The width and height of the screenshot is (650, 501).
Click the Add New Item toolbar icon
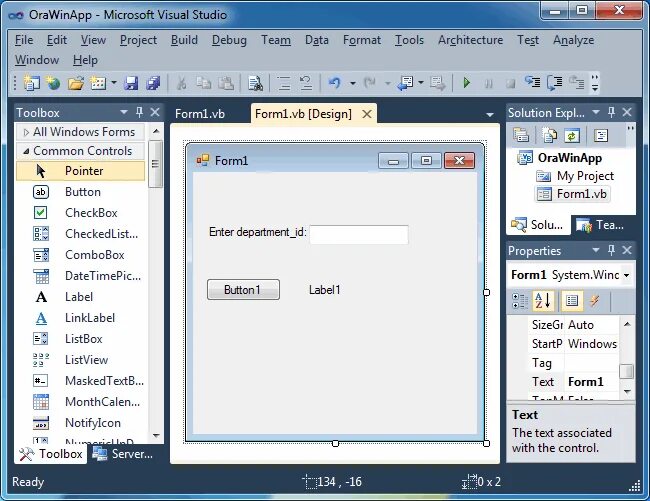coord(98,83)
